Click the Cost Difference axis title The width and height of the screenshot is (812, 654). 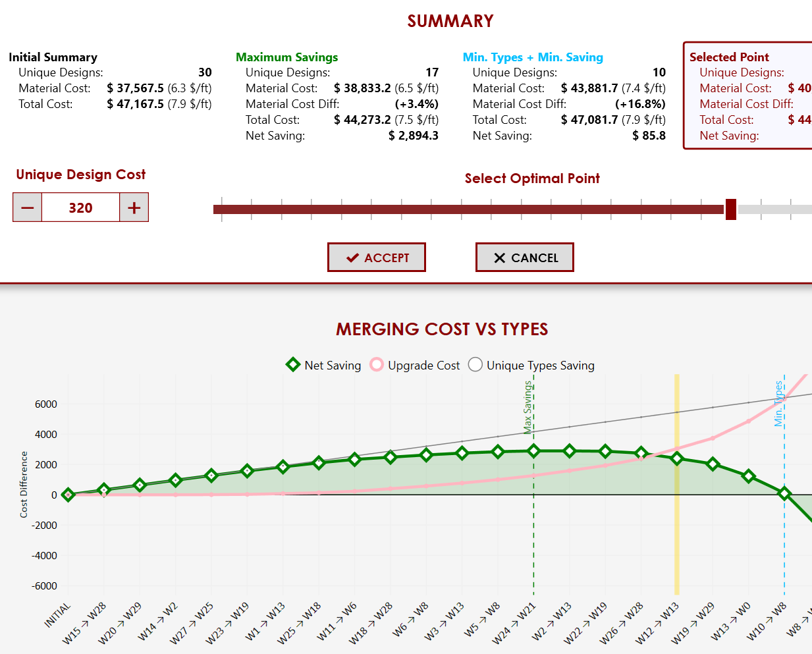pos(24,484)
